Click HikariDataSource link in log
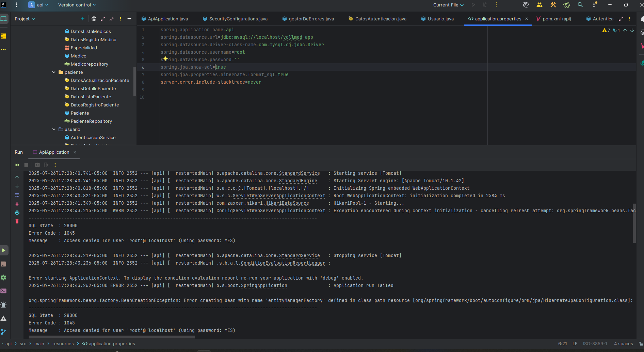Viewport: 644px width, 352px height. [x=287, y=203]
